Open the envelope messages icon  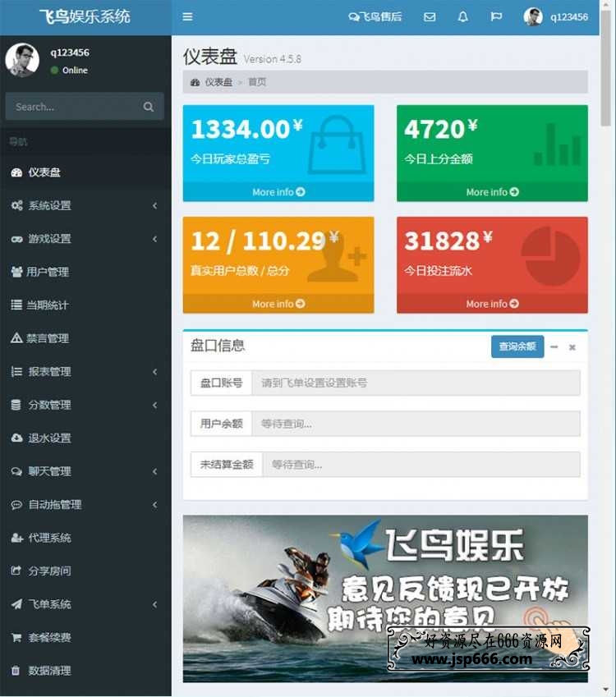click(x=430, y=16)
